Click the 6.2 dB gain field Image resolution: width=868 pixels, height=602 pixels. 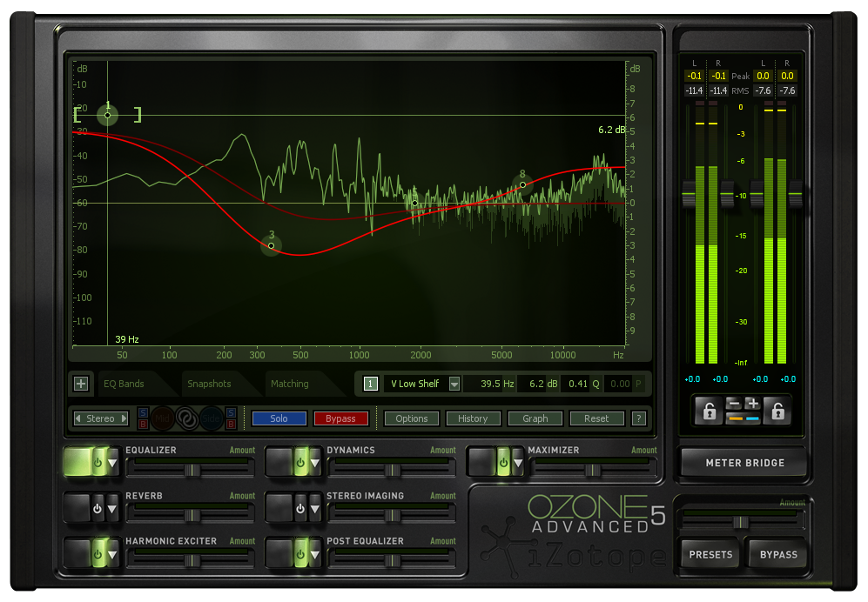tap(538, 384)
